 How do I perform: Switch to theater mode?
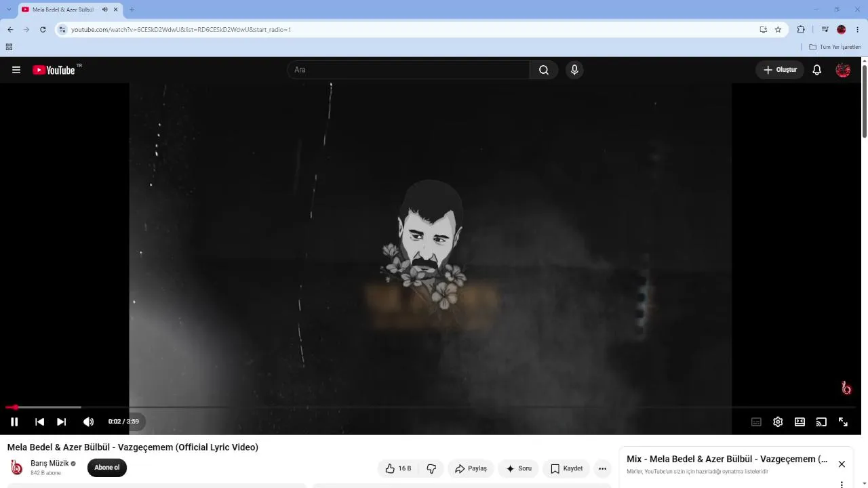(800, 422)
